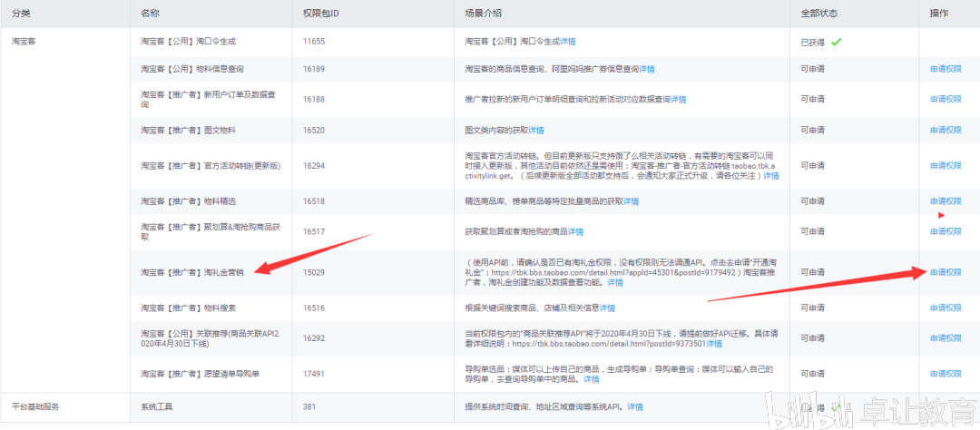Click 申请权限 for 物料精选 package 16518
Screen dimensions: 980x430
pyautogui.click(x=946, y=201)
